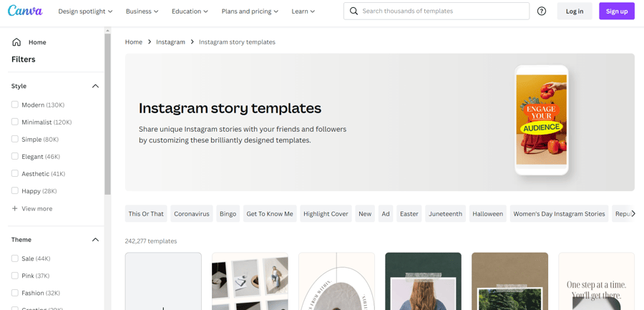Click the Sign up button
Viewport: 644px width, 310px height.
point(617,11)
